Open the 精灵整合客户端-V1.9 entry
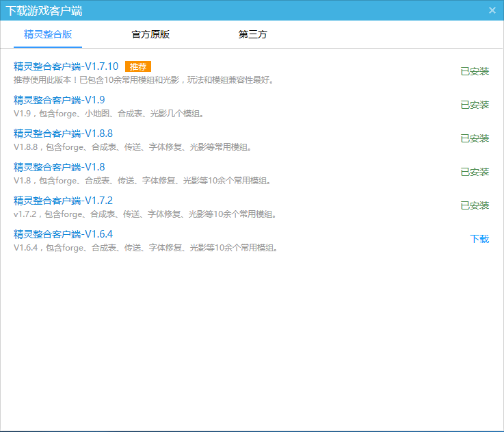Viewport: 504px width, 432px height. (59, 100)
